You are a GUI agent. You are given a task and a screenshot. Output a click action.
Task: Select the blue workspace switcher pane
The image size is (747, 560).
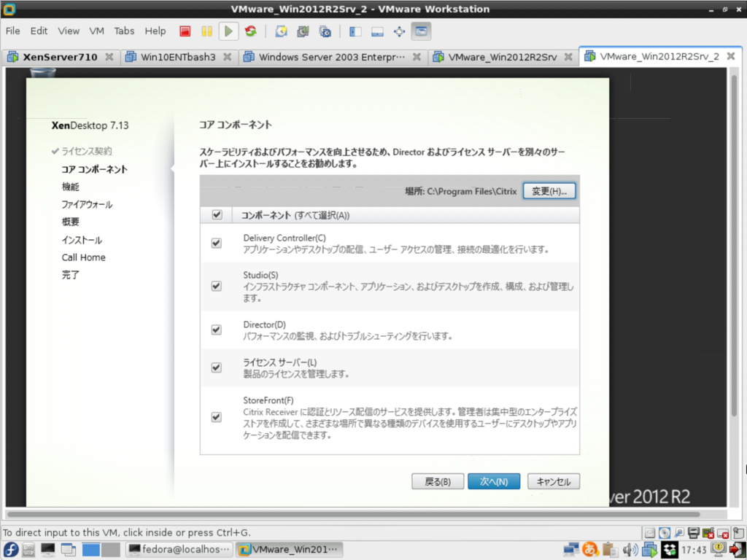pyautogui.click(x=90, y=550)
